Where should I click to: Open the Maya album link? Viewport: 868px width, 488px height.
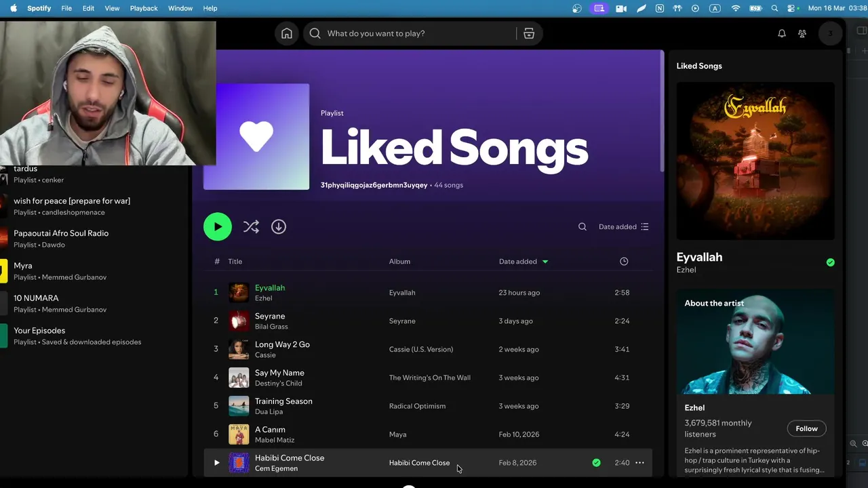397,434
